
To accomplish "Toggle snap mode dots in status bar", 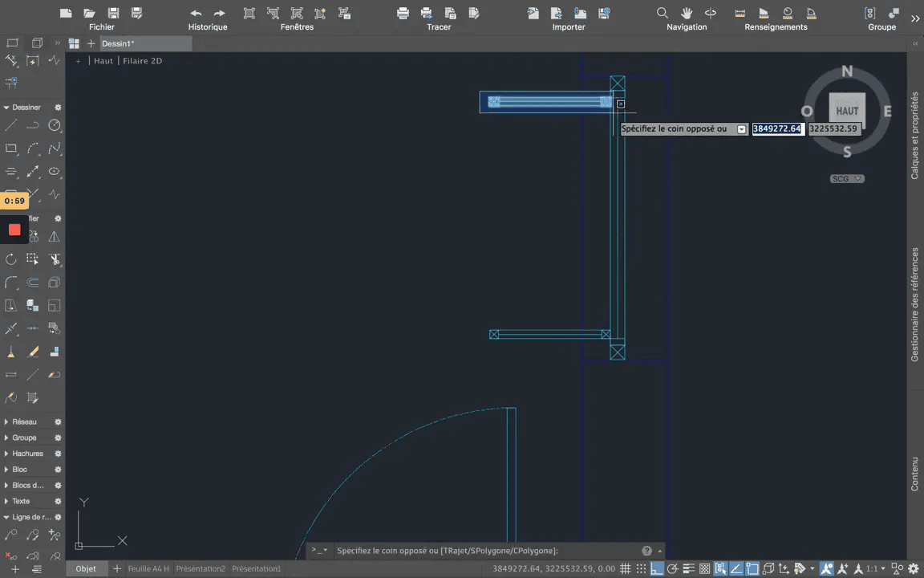I will click(x=641, y=568).
